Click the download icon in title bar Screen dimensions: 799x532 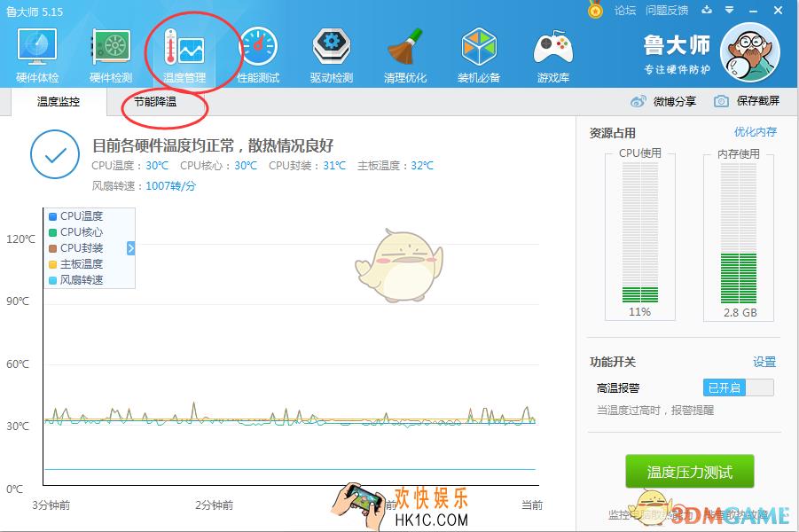[x=707, y=10]
